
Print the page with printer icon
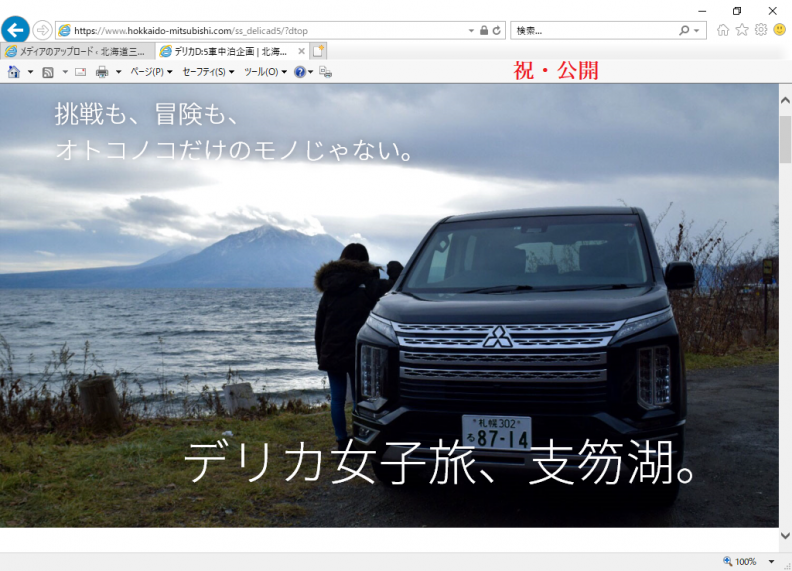[x=102, y=72]
